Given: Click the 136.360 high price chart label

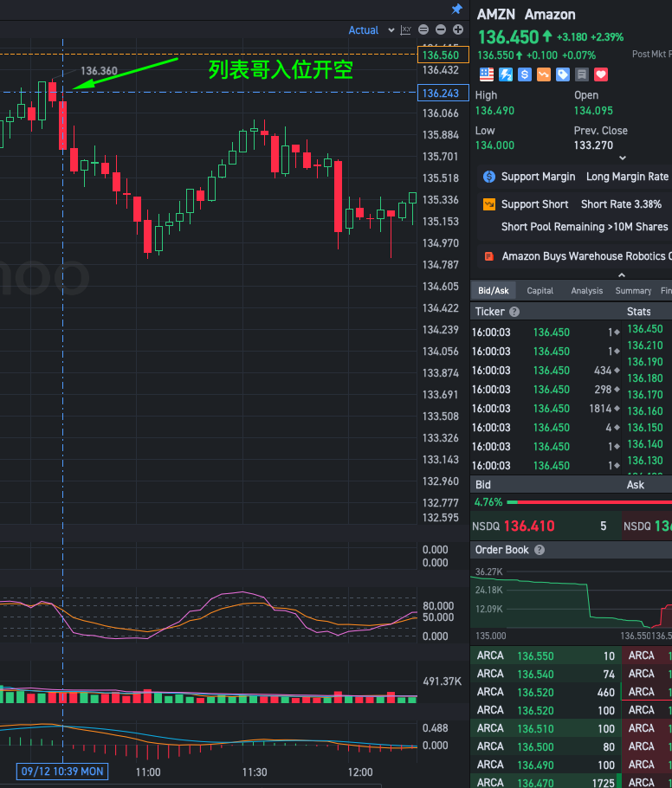Looking at the screenshot, I should 99,71.
